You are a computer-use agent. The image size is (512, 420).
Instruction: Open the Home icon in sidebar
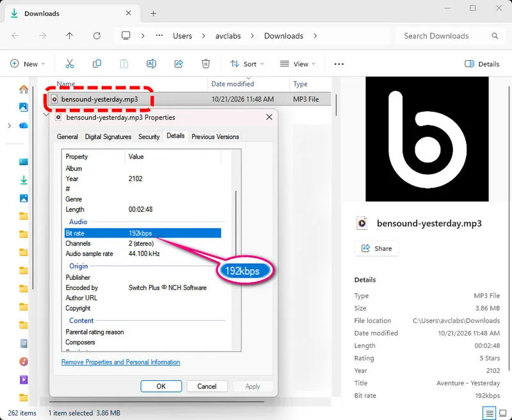[x=24, y=89]
